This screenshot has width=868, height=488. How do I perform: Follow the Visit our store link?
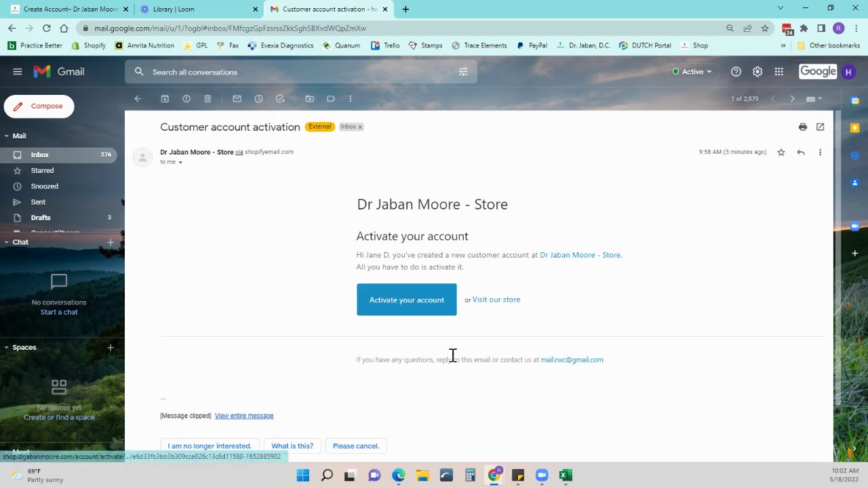click(496, 300)
